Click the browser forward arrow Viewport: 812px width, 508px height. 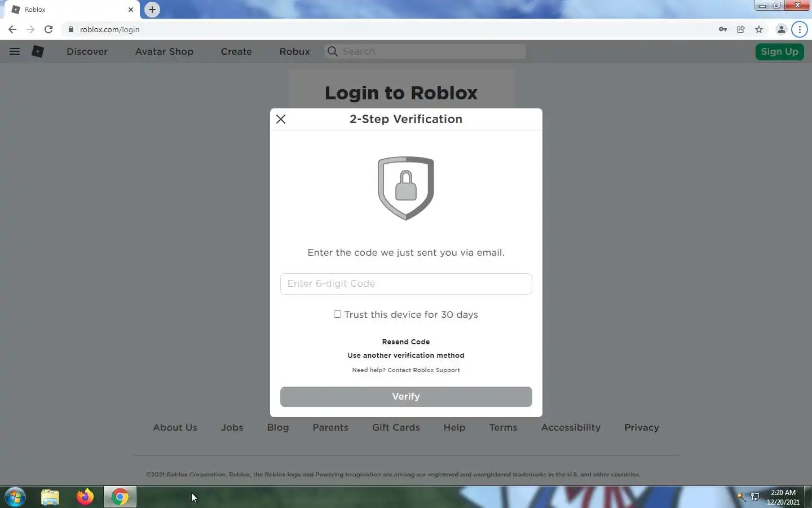30,29
